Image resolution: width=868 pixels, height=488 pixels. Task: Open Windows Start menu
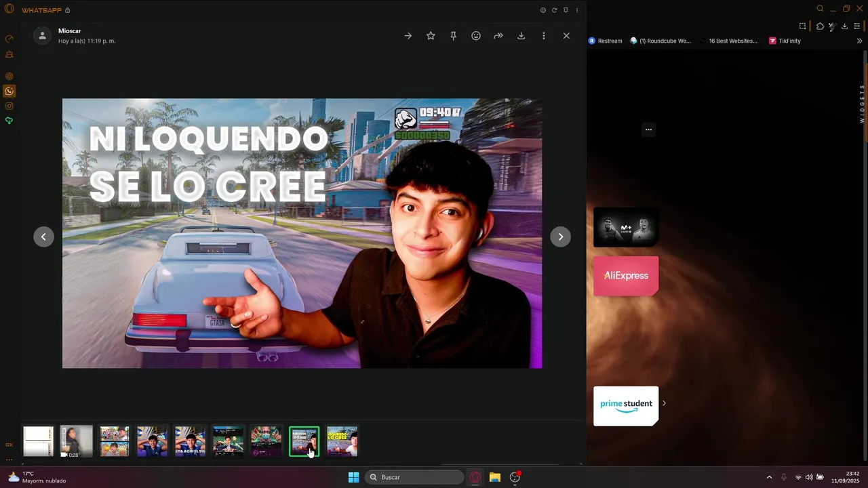353,477
